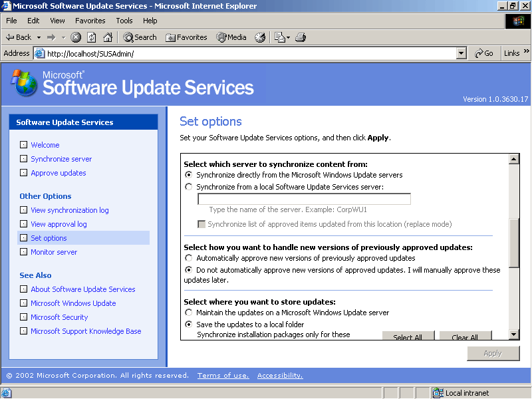The height and width of the screenshot is (399, 532).
Task: Go to Home via toolbar icon
Action: click(107, 37)
